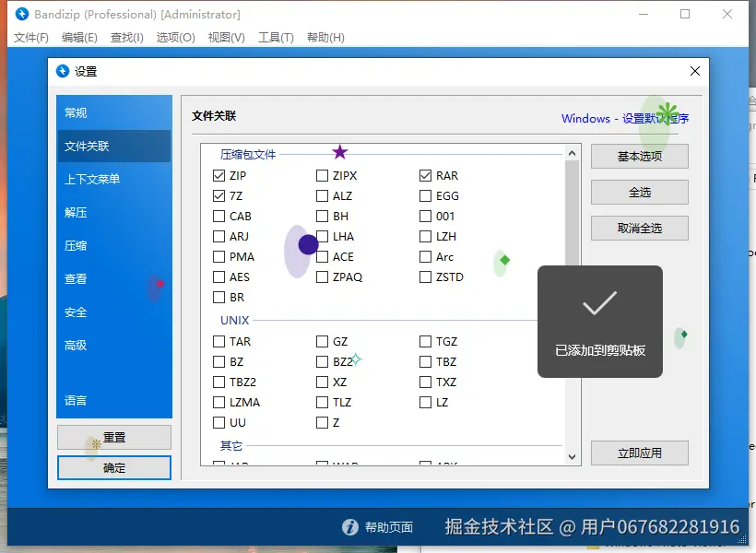Viewport: 756px width, 553px height.
Task: Click the info icon beside 帮助页面
Action: pos(351,527)
